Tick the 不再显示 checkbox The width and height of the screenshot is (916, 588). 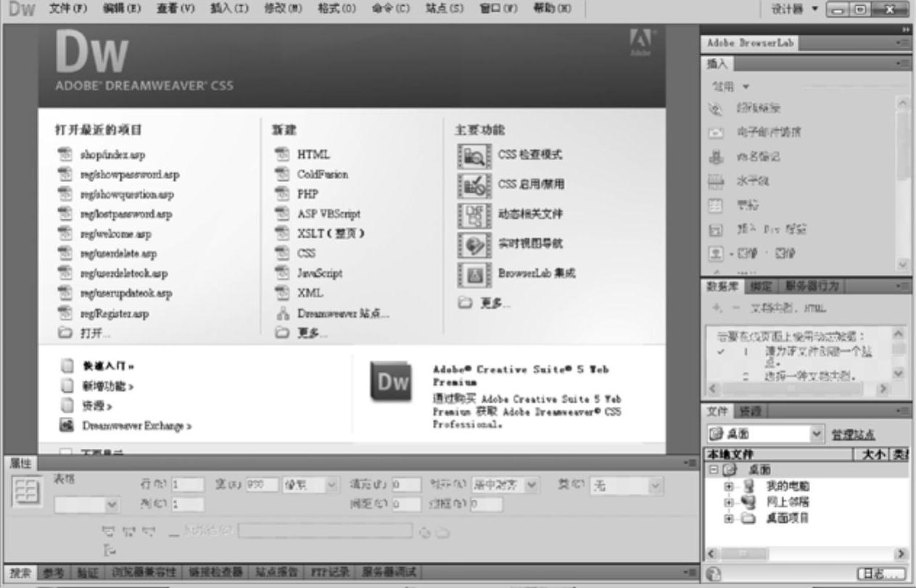click(x=65, y=452)
